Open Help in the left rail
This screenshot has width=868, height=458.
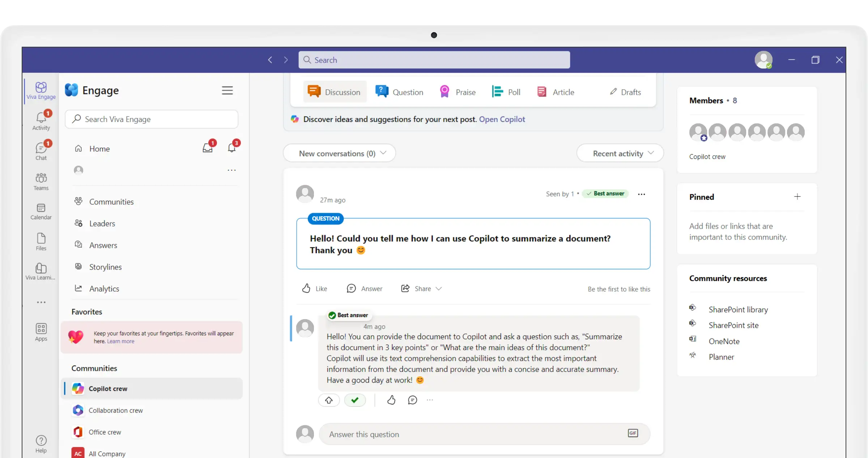41,444
